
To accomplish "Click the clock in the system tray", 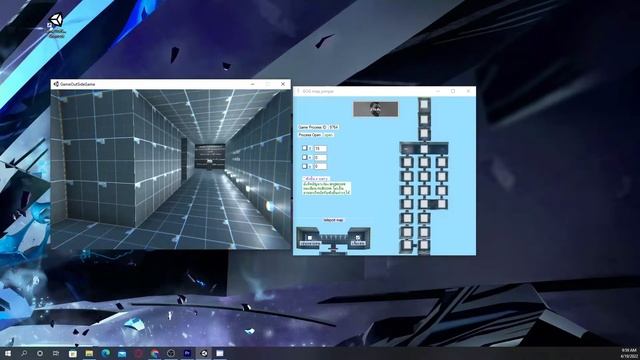I will (x=629, y=353).
